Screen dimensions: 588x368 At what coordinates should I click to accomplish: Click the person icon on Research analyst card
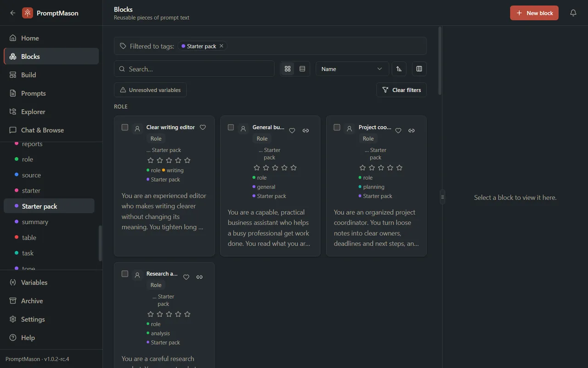(x=137, y=275)
